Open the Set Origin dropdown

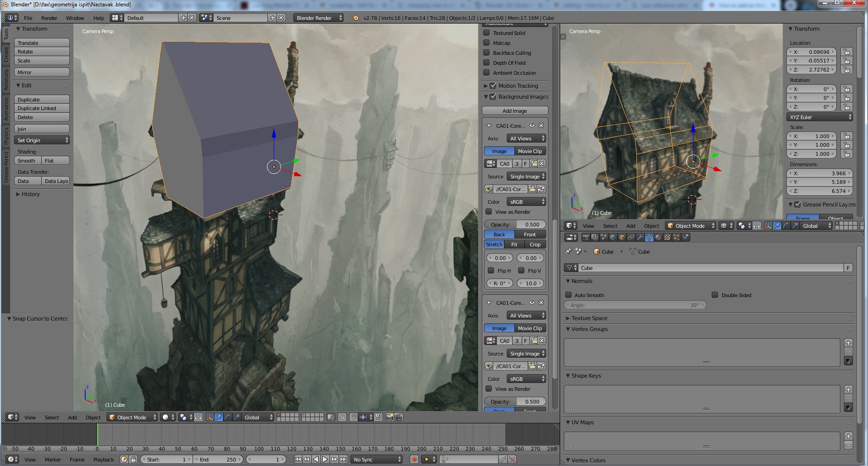pos(42,140)
